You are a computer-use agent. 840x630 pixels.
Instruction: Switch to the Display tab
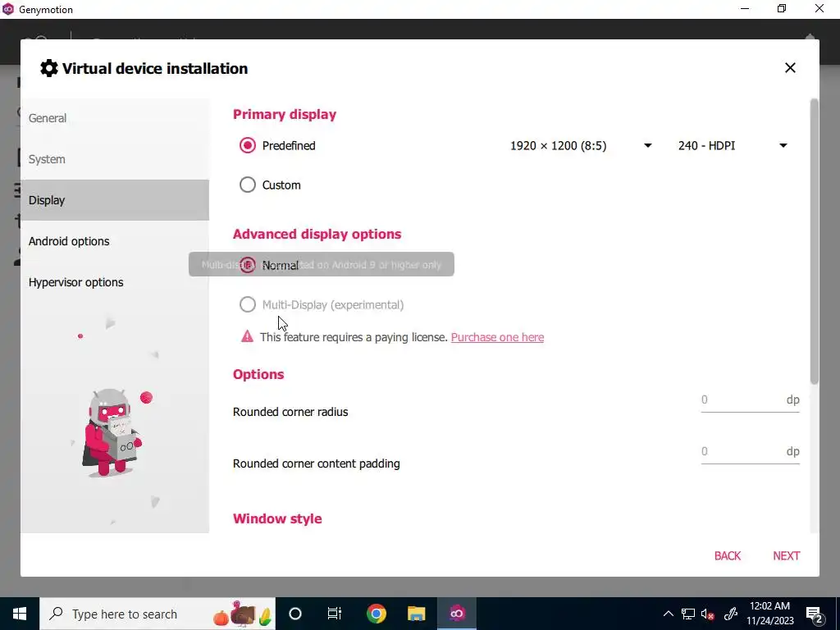pos(115,200)
